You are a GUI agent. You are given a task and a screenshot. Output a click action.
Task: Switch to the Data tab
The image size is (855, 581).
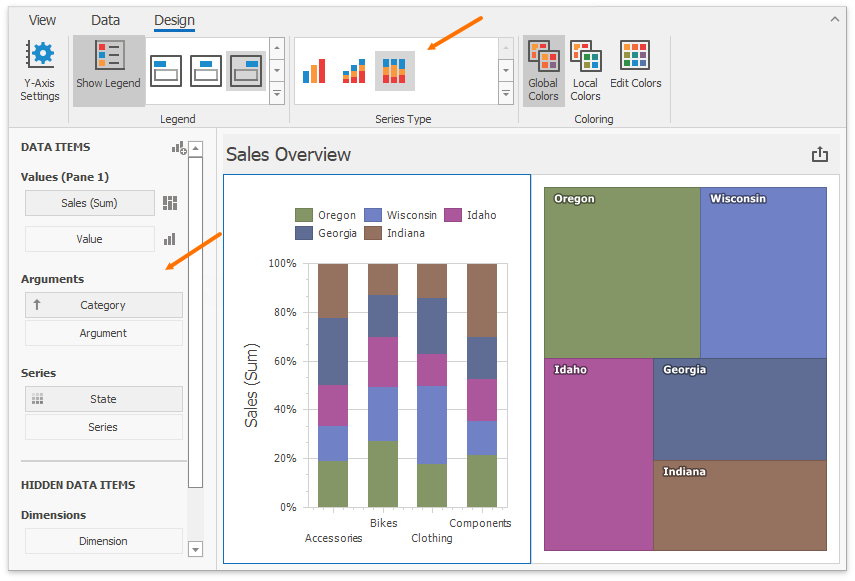click(105, 20)
